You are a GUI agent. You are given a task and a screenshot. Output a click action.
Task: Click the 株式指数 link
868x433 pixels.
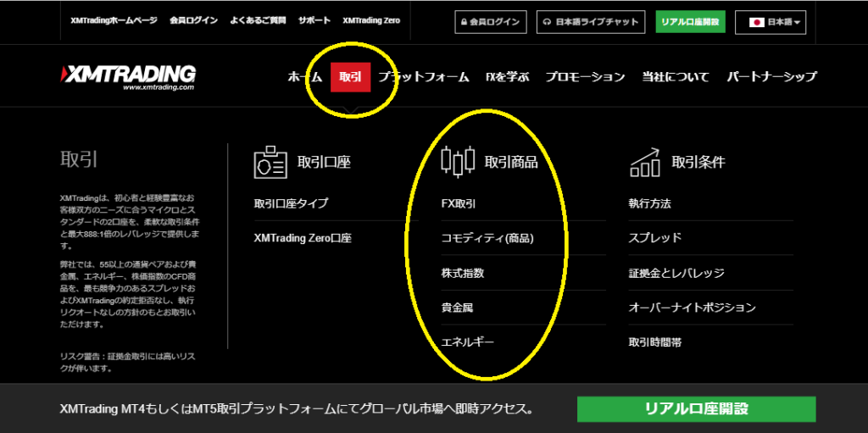coord(463,273)
